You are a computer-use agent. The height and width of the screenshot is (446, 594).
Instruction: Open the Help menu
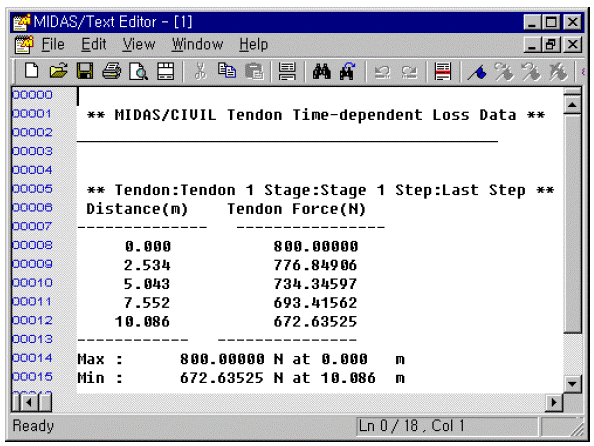point(253,45)
